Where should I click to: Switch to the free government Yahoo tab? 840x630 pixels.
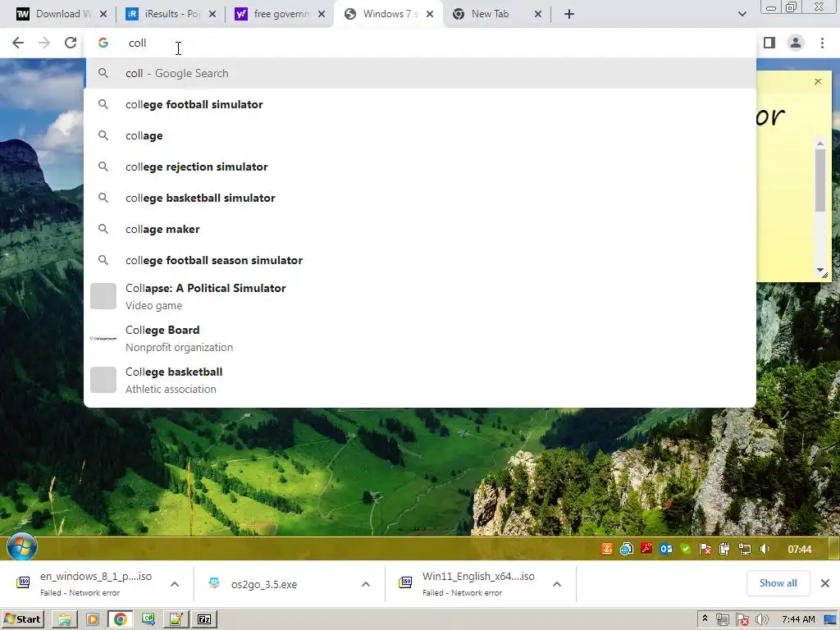coord(281,15)
